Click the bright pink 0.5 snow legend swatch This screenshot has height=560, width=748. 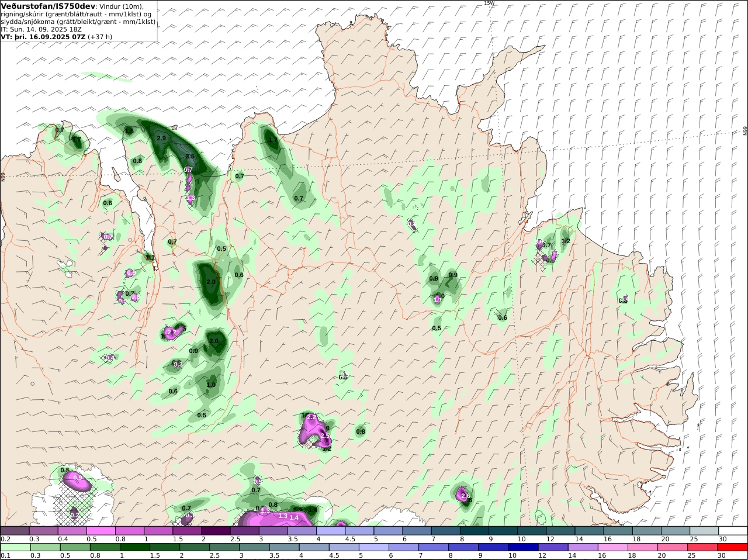tap(101, 531)
